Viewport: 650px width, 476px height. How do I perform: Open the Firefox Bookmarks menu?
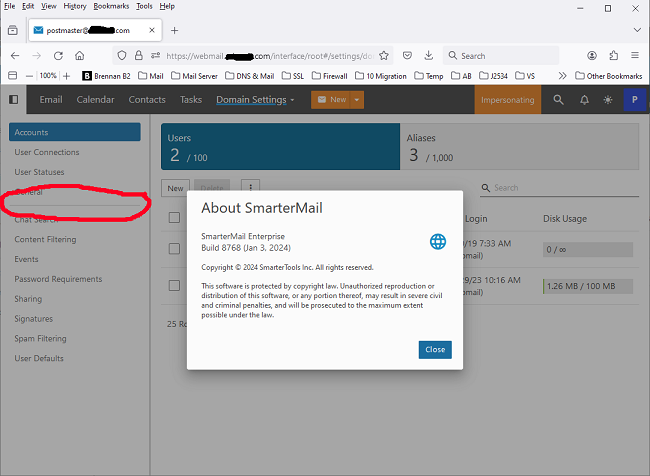tap(110, 6)
